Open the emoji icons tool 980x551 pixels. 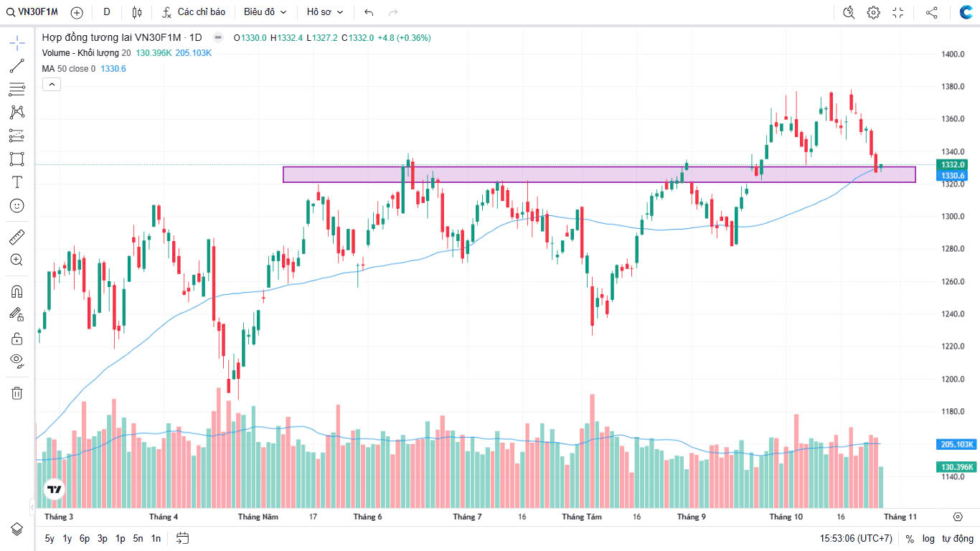coord(17,206)
